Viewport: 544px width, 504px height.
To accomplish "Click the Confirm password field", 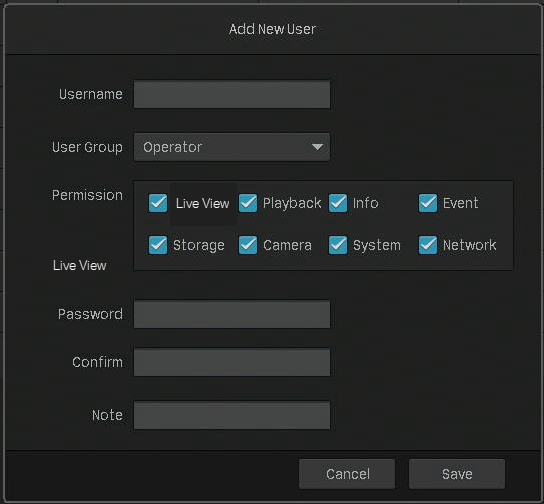I will tap(232, 362).
